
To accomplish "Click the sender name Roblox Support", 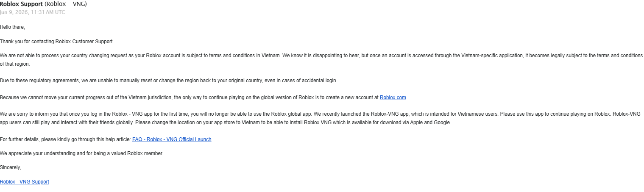I will coord(21,4).
